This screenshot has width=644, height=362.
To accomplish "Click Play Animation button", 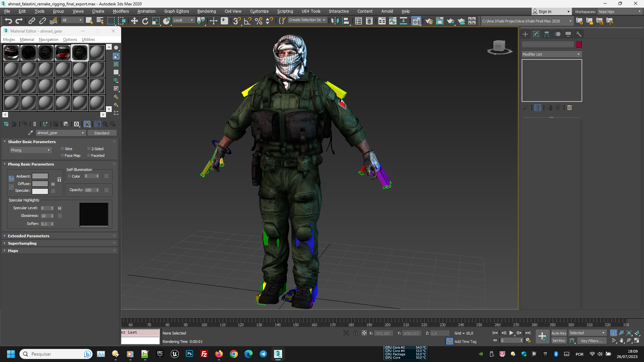I will pos(511,333).
